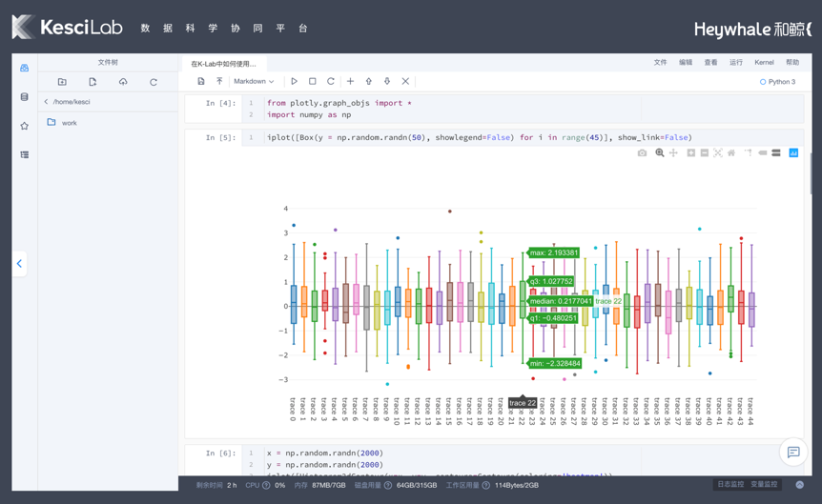The width and height of the screenshot is (822, 504).
Task: Run the current cell with play button
Action: point(294,81)
